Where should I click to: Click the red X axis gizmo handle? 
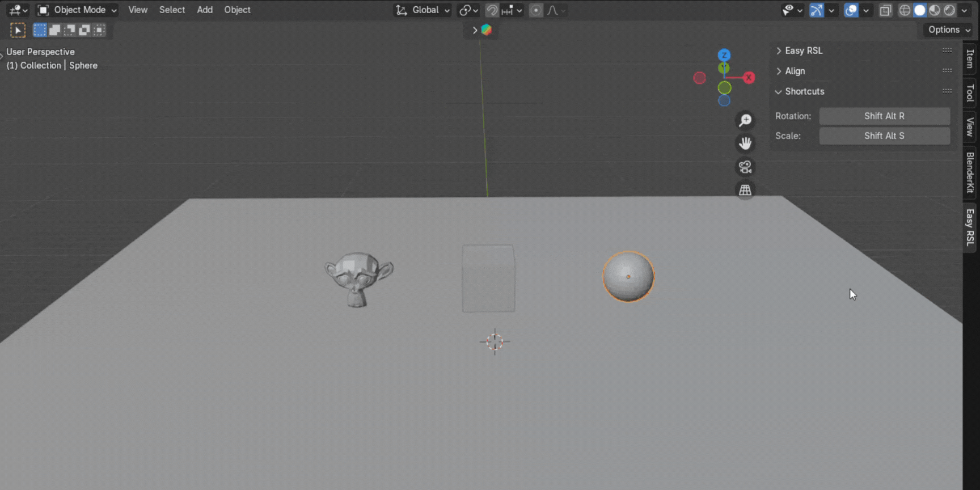click(x=749, y=78)
